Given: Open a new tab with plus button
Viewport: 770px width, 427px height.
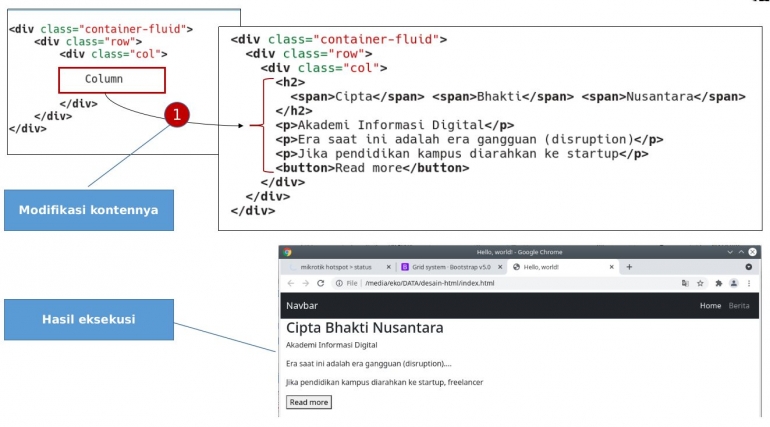Looking at the screenshot, I should (629, 267).
